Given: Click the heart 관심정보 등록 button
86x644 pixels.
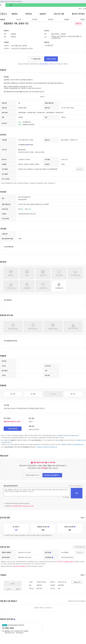Looking at the screenshot, I should (35, 59).
